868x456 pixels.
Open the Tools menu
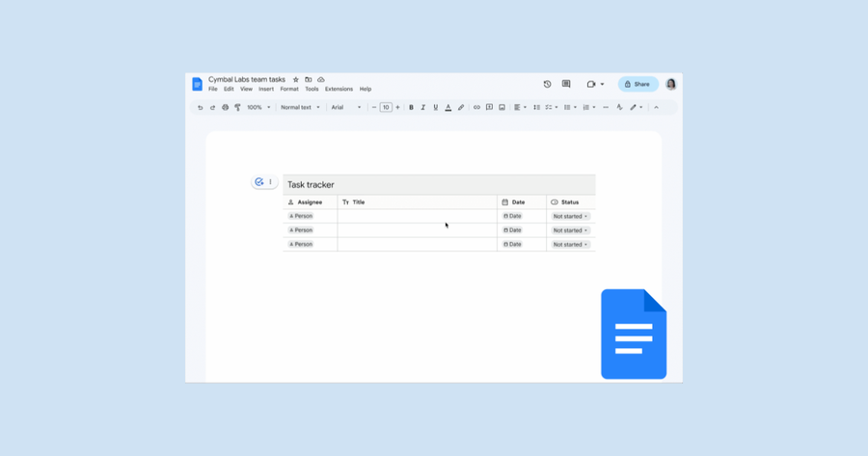pos(312,89)
